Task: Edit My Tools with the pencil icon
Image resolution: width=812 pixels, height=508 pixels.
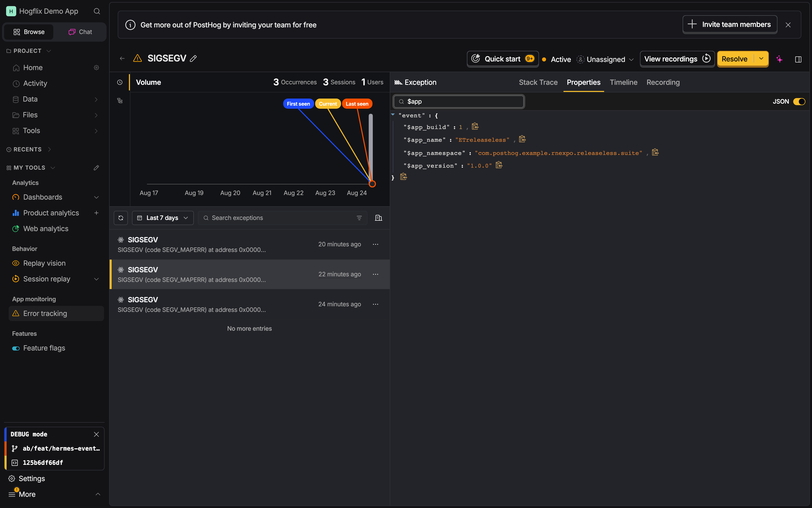Action: point(96,168)
